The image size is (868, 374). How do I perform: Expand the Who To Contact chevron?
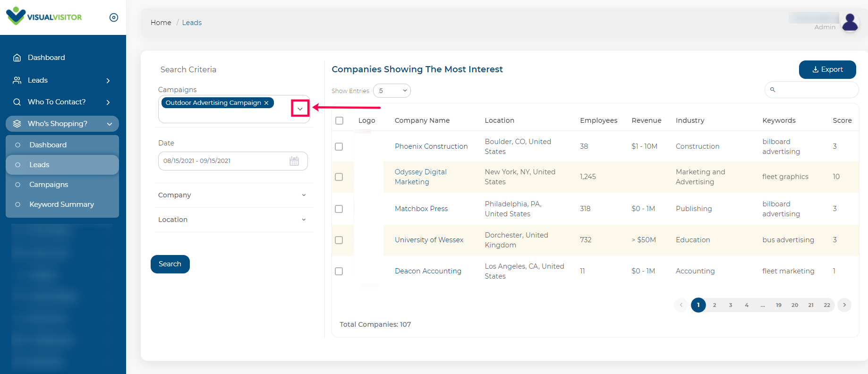(x=108, y=102)
